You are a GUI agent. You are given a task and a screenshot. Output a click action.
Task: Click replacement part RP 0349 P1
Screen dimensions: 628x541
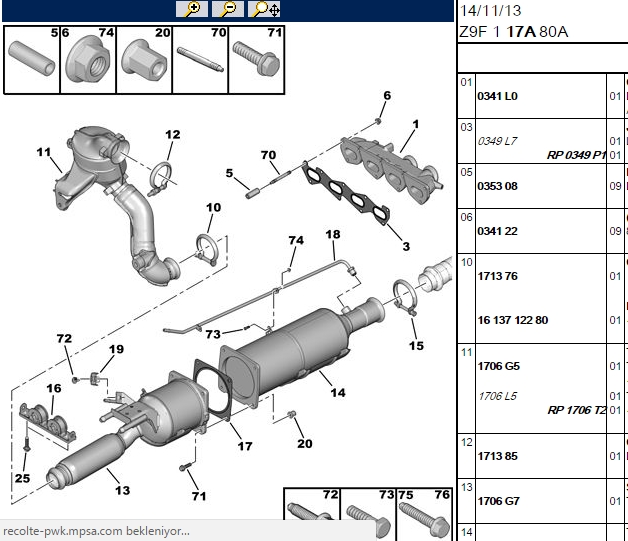576,155
